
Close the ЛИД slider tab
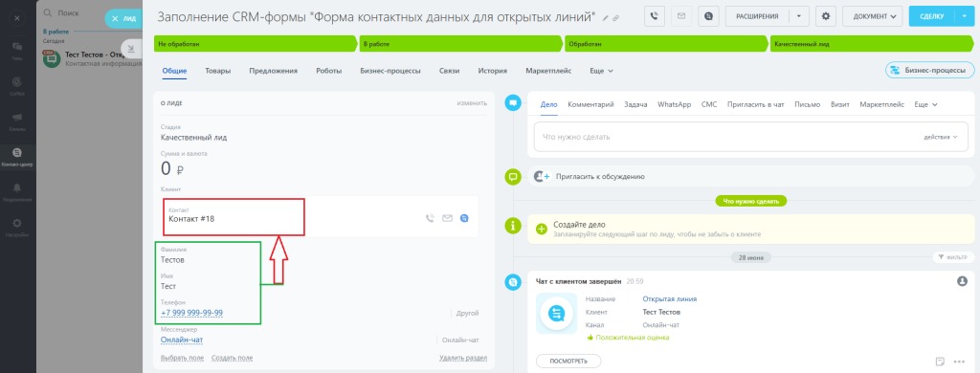point(115,19)
